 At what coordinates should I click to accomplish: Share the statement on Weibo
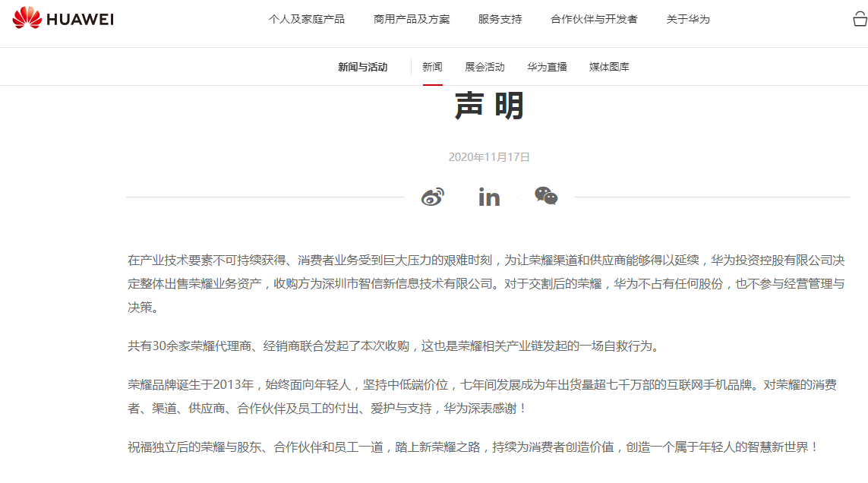point(433,197)
